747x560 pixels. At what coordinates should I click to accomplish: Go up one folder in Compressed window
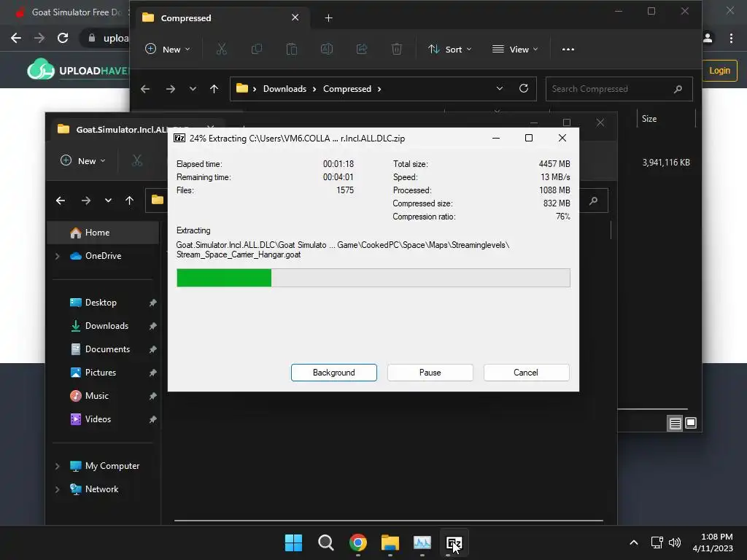tap(214, 88)
